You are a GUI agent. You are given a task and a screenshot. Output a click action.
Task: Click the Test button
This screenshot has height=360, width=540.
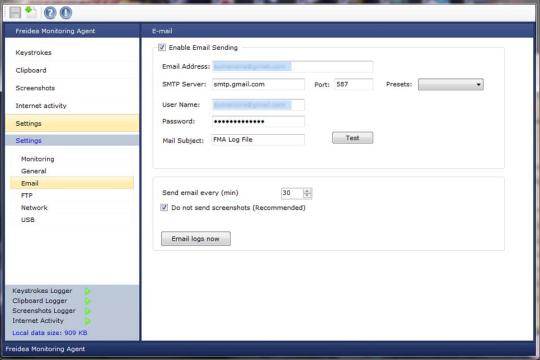[352, 138]
